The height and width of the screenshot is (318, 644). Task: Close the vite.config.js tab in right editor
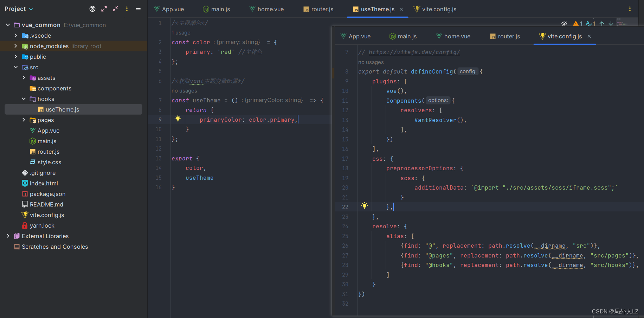pos(589,36)
